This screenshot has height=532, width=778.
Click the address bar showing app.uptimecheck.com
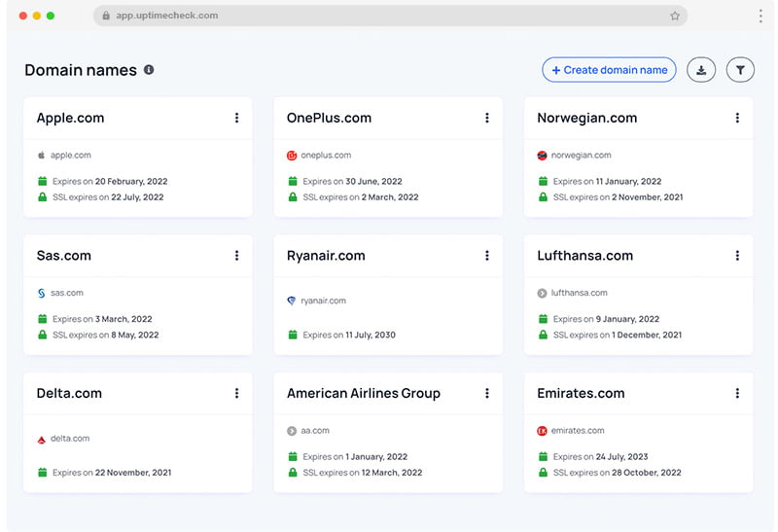390,16
